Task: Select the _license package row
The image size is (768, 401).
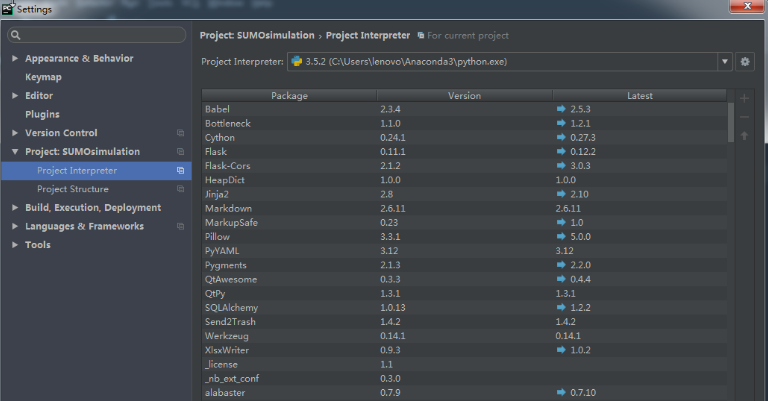Action: click(464, 364)
